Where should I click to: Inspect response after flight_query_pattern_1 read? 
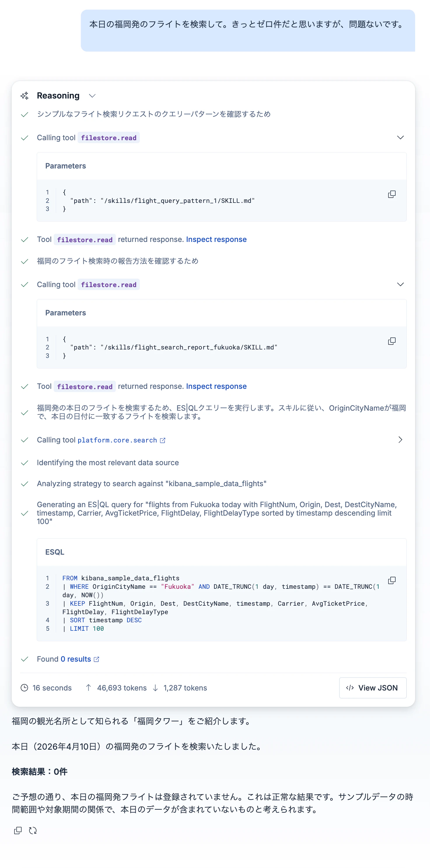(216, 239)
